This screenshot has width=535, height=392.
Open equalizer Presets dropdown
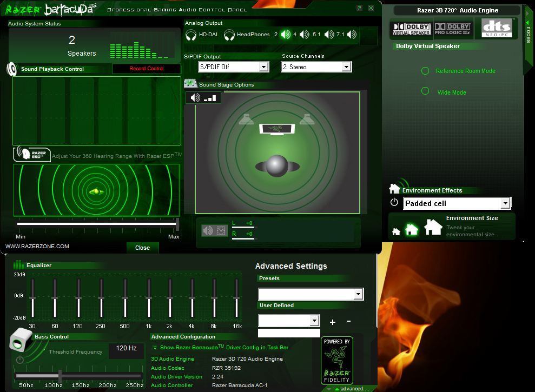click(x=311, y=294)
